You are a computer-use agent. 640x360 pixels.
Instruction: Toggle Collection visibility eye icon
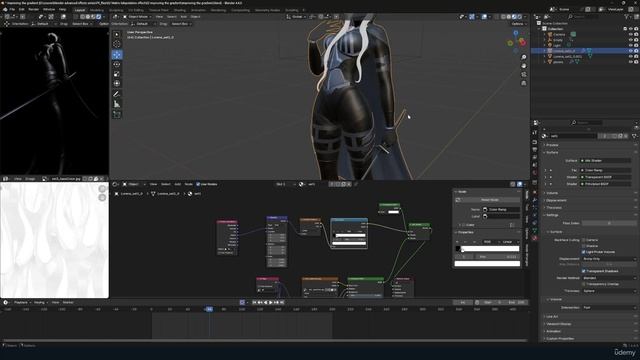631,29
